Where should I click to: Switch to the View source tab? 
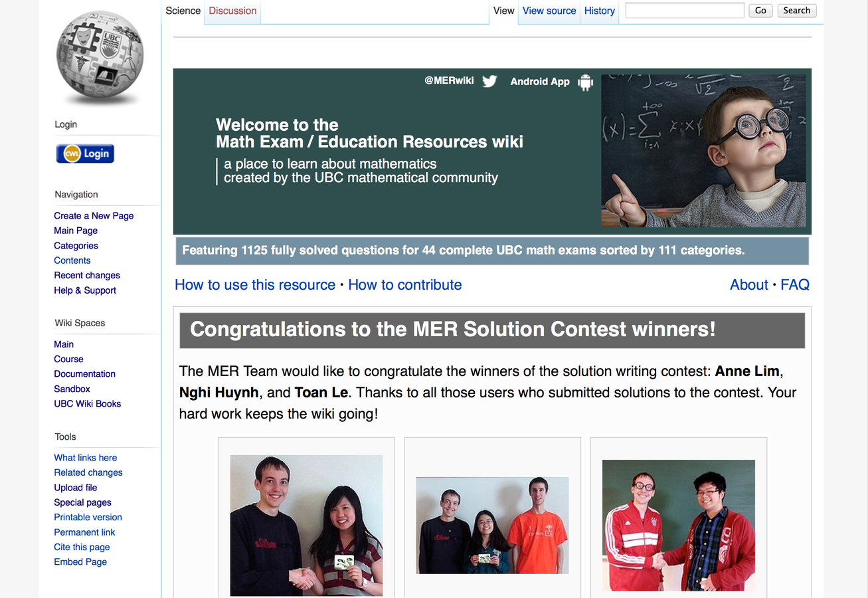click(x=549, y=11)
